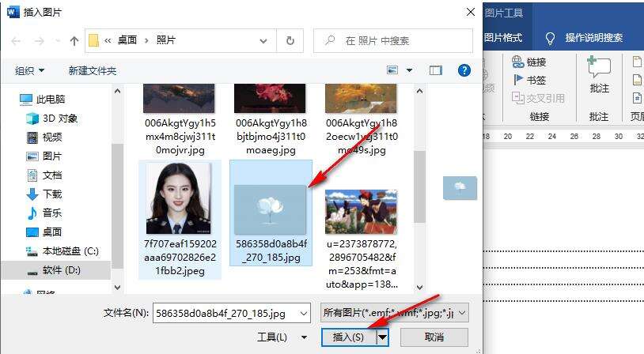Click navigation pane scroll up arrow

[x=117, y=91]
